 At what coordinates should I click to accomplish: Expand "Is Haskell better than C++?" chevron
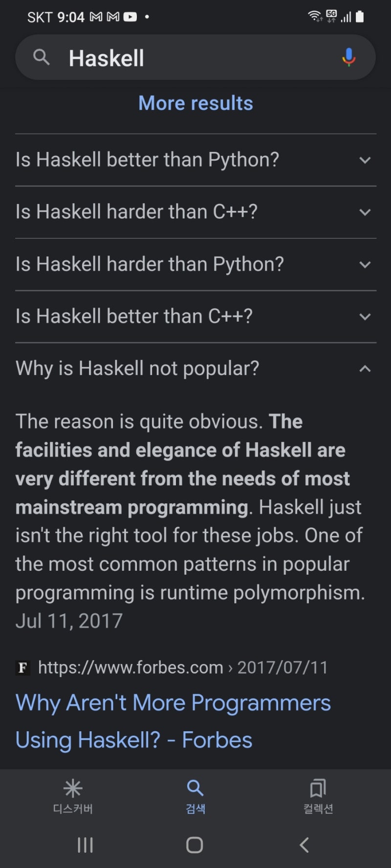[x=365, y=317]
